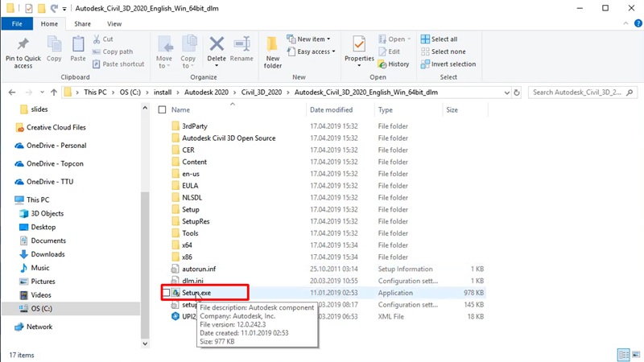Click Autodesk 2020 in the address path
Screen dimensions: 644x362
(x=206, y=93)
